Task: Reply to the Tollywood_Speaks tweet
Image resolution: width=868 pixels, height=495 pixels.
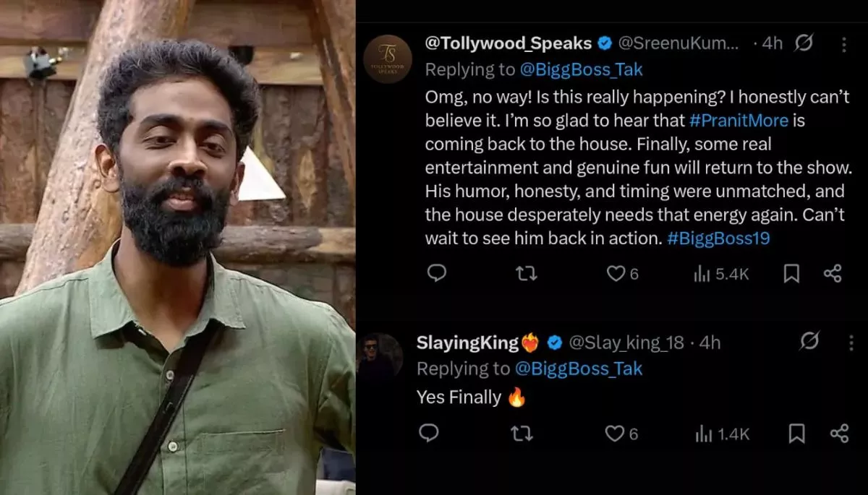Action: [x=436, y=273]
